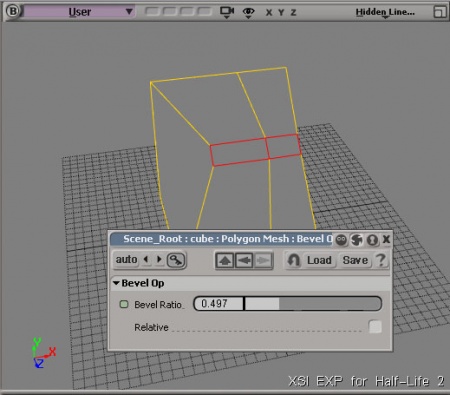
Task: Enable the Relative checkbox
Action: [375, 327]
